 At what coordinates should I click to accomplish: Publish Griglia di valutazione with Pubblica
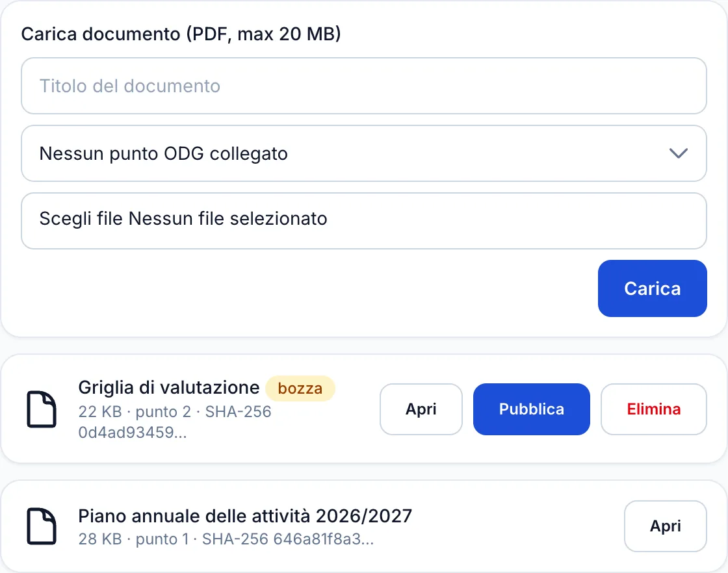[532, 409]
